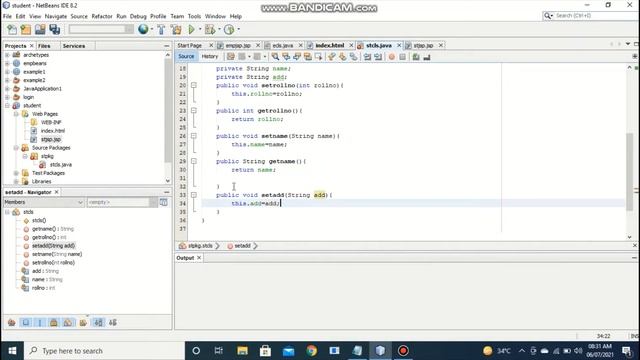Open the empty filter combo box in Navigator
The height and width of the screenshot is (360, 640).
click(x=122, y=202)
